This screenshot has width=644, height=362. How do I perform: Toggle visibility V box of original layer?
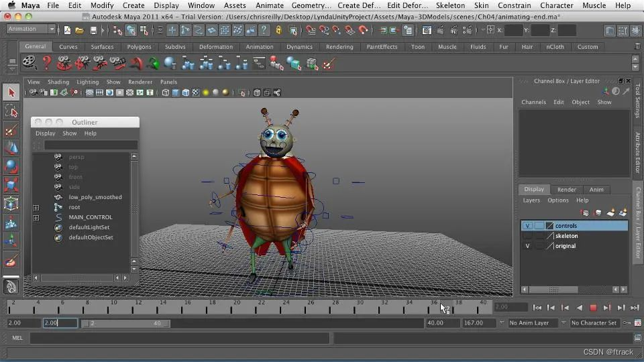[x=527, y=246]
